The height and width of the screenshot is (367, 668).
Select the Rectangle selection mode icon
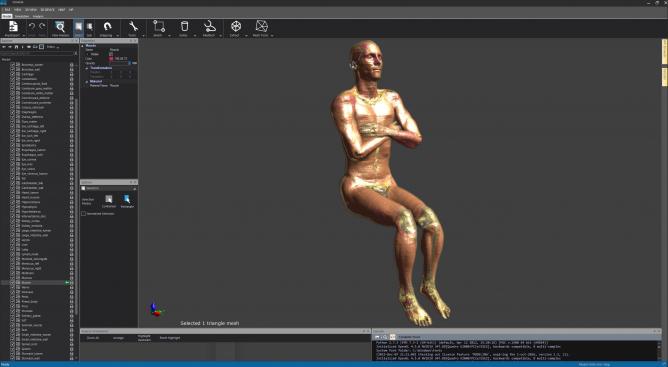[127, 199]
